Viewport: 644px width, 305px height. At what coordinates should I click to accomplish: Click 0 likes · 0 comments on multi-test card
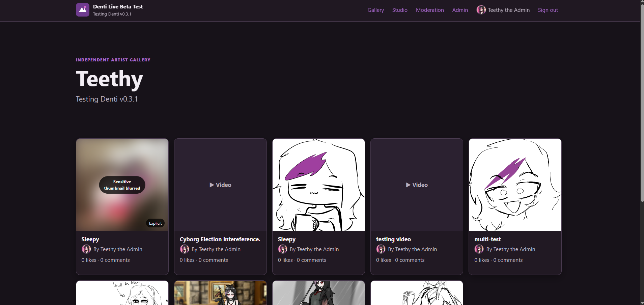498,260
